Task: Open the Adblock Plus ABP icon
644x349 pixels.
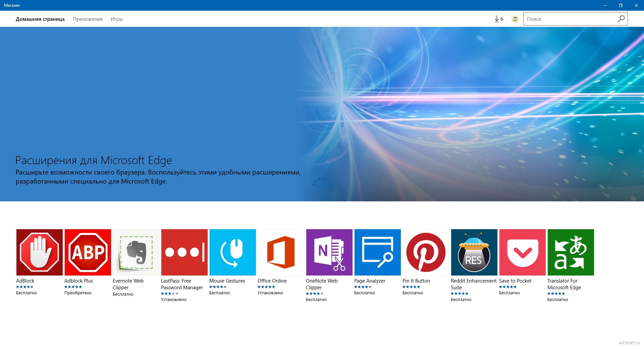Action: click(x=88, y=252)
